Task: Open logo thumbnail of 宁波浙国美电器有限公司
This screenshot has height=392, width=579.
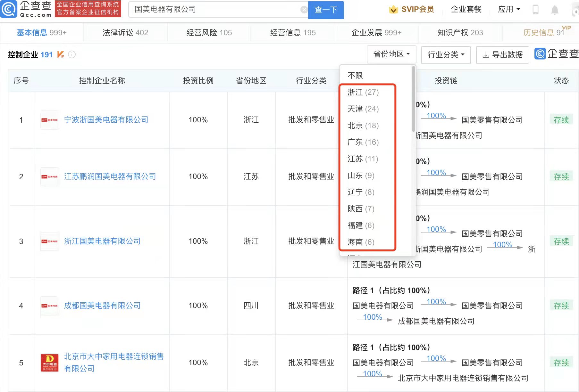Action: [x=50, y=120]
